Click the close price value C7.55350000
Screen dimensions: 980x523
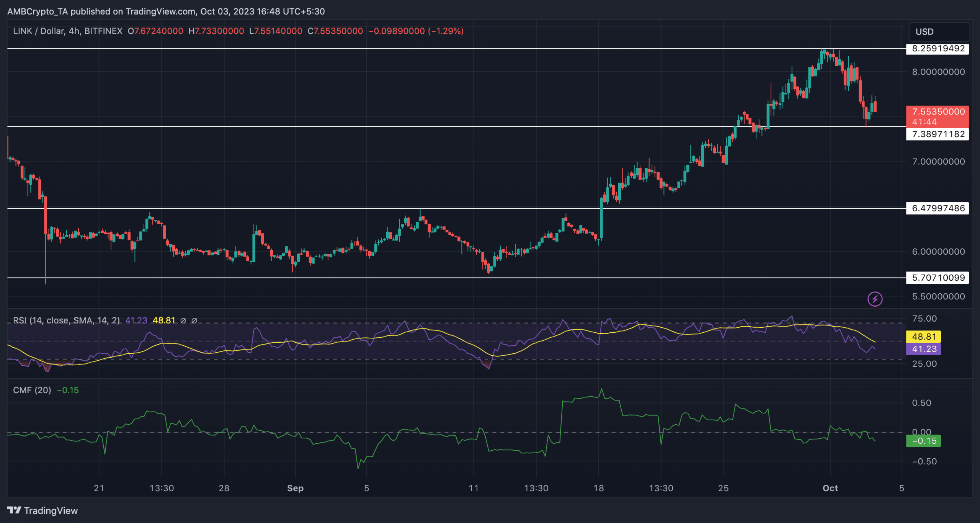tap(335, 31)
